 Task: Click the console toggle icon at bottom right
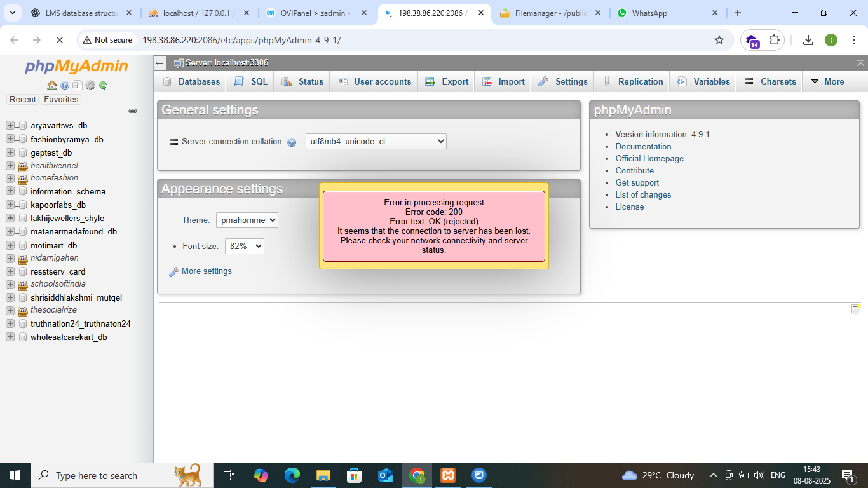[856, 309]
